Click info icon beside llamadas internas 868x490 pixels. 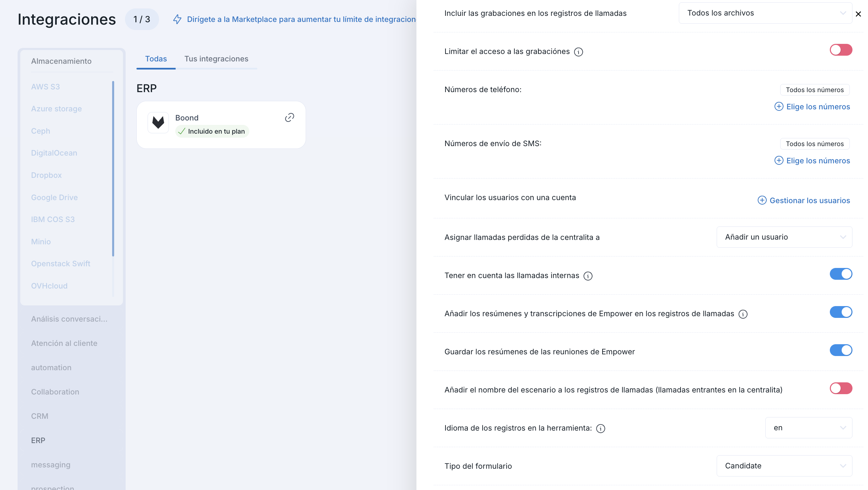pos(588,276)
